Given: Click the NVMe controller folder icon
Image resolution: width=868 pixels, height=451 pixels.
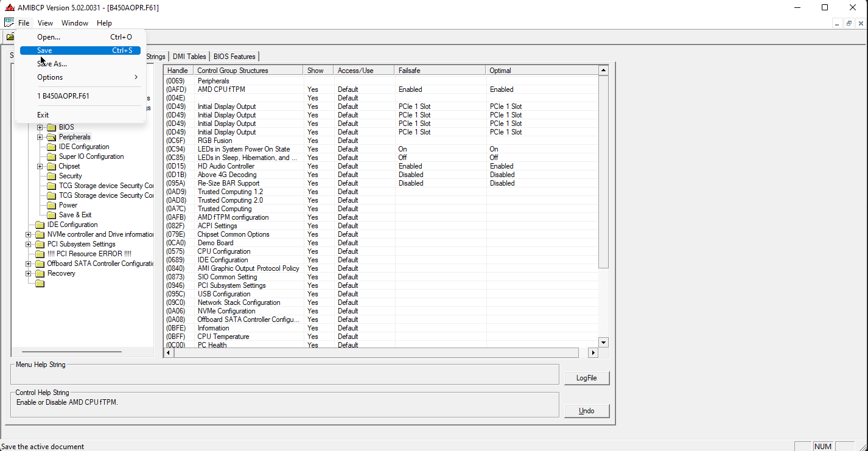Looking at the screenshot, I should [x=40, y=234].
